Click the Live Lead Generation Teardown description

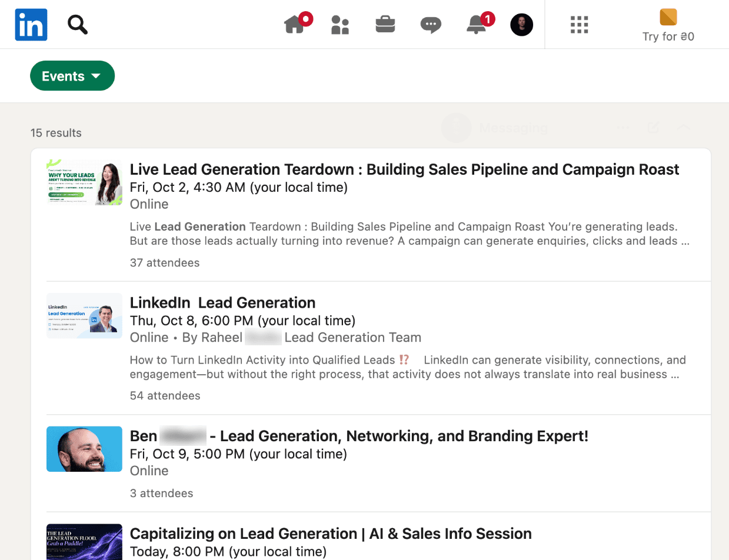click(x=410, y=234)
